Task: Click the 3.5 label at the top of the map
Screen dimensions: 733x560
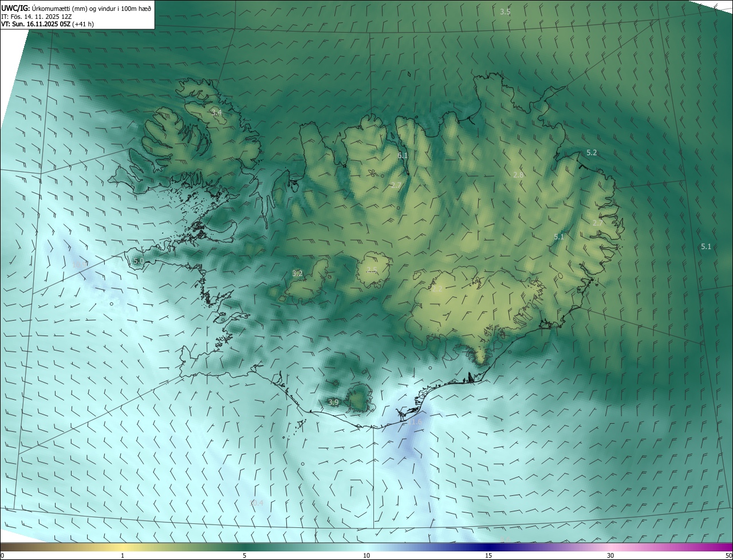Action: (x=505, y=11)
